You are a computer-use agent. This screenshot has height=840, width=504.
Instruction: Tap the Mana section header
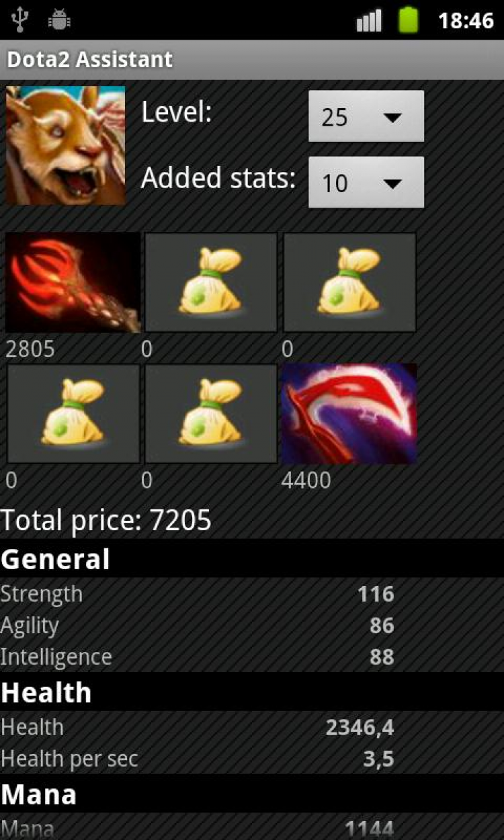[x=252, y=794]
